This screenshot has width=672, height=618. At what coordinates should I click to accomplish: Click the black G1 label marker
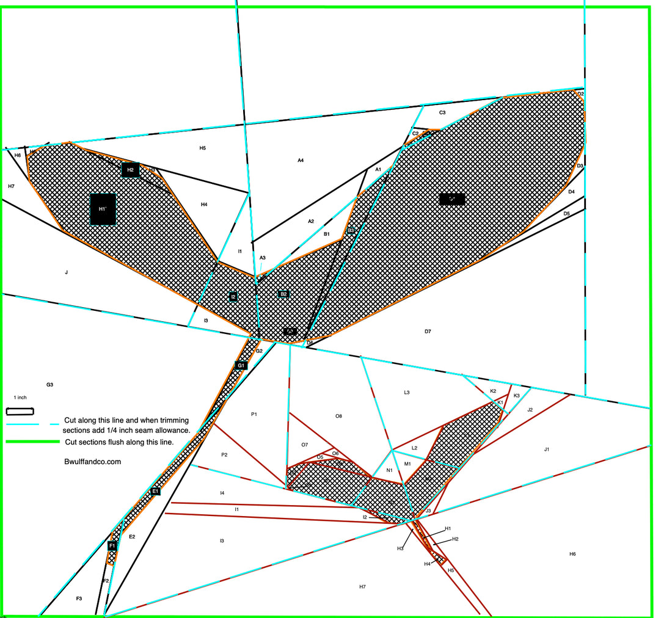click(241, 365)
